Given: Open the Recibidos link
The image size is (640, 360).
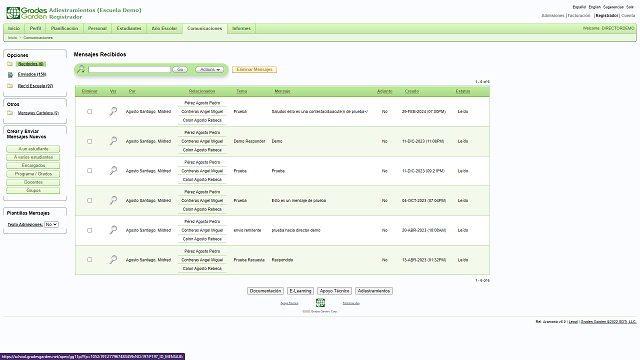Looking at the screenshot, I should [x=31, y=64].
